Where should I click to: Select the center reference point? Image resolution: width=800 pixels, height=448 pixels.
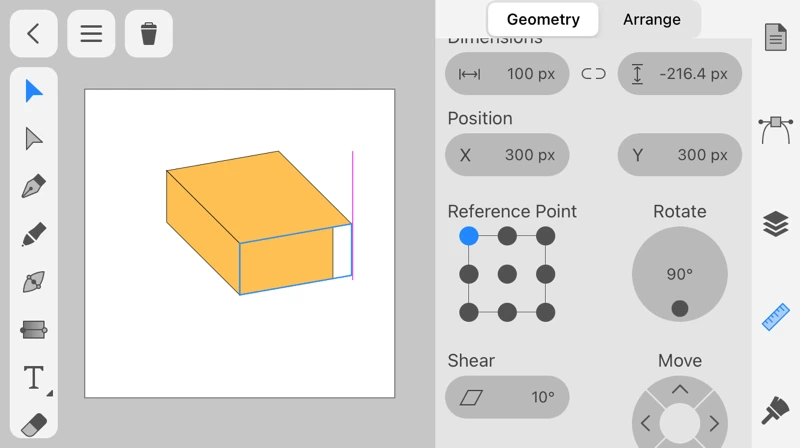507,274
